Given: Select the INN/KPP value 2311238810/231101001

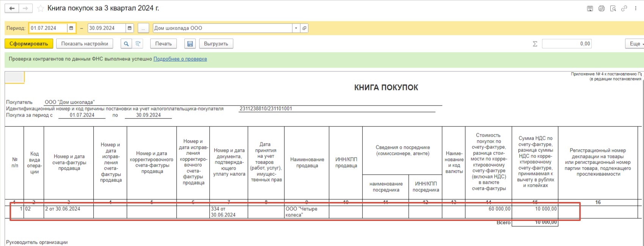Looking at the screenshot, I should (x=266, y=109).
